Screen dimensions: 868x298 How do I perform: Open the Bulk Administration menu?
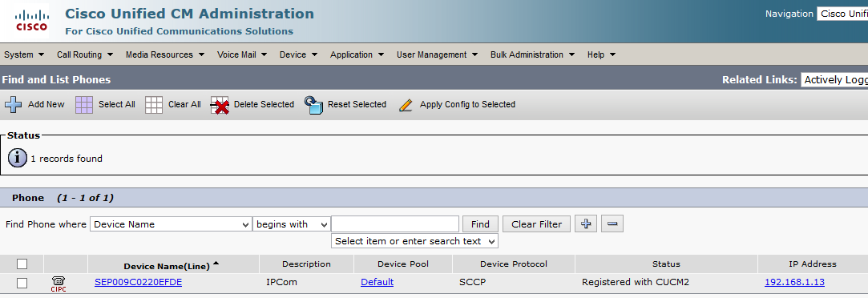[x=532, y=54]
